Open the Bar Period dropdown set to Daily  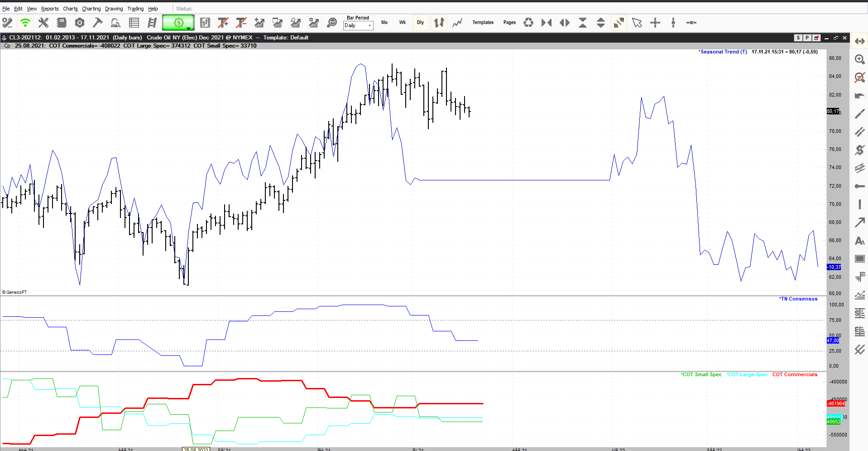358,25
